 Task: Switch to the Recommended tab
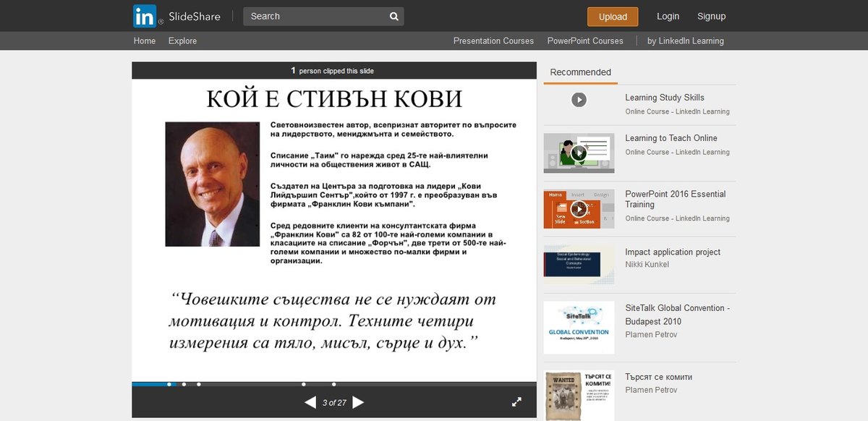[x=580, y=72]
